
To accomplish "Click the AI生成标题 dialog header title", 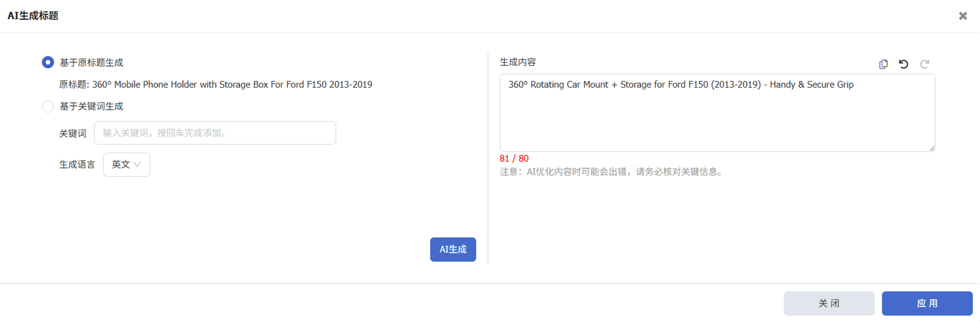I will [x=33, y=16].
